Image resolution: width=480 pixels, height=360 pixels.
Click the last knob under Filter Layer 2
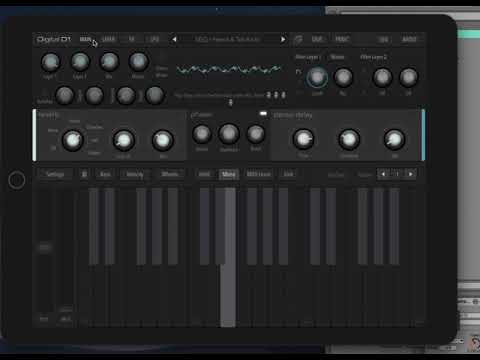point(408,77)
